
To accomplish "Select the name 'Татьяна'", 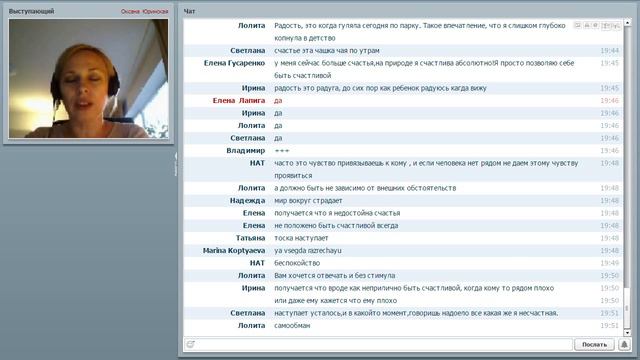I will point(250,238).
